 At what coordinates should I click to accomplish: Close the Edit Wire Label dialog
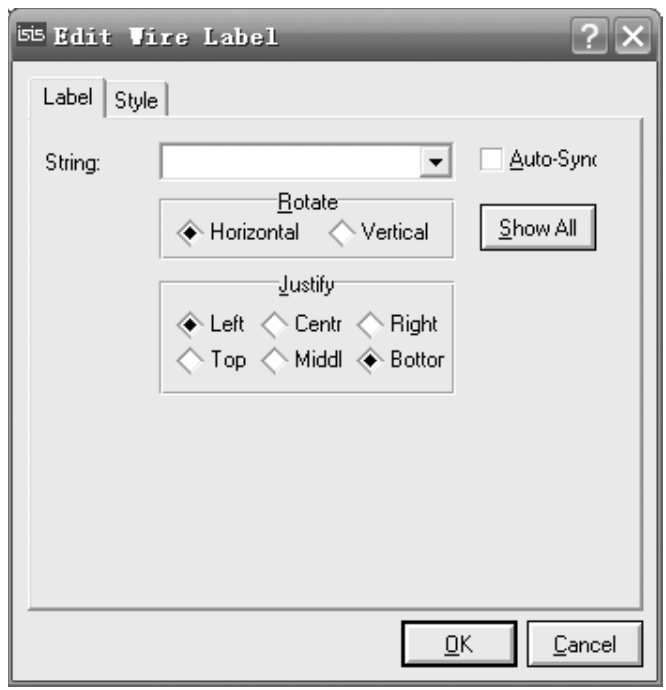(631, 37)
